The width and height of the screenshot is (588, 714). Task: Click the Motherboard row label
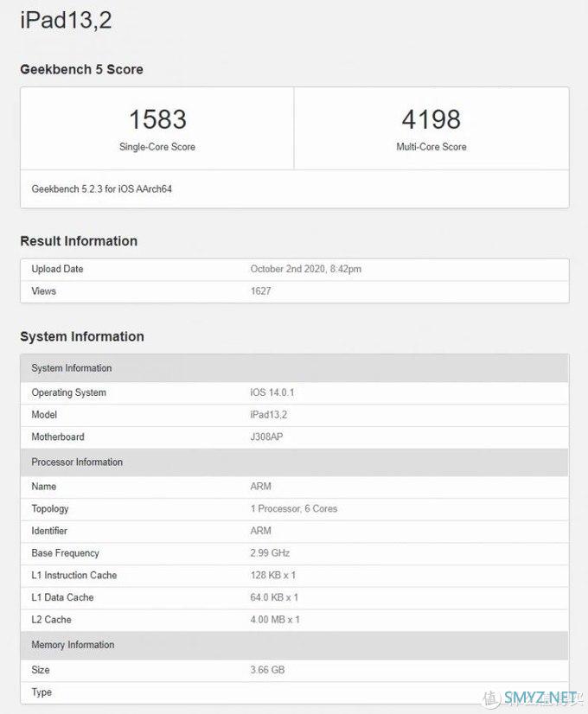tap(58, 437)
